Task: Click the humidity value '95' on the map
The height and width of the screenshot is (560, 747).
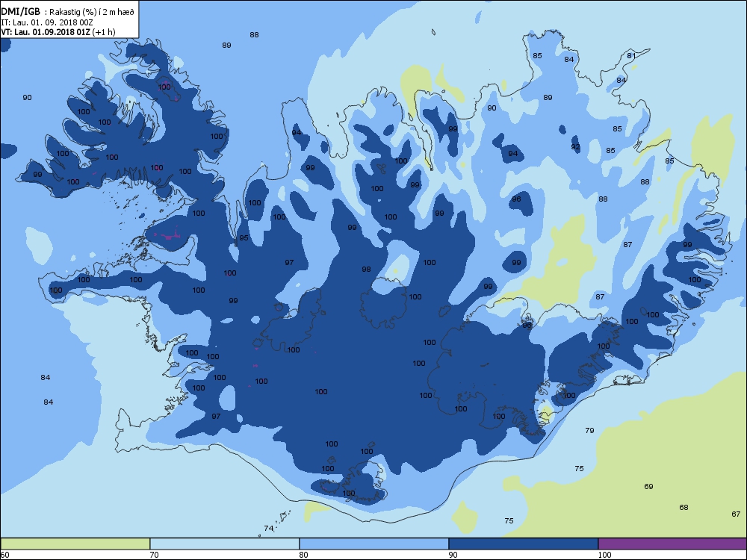Action: click(244, 237)
